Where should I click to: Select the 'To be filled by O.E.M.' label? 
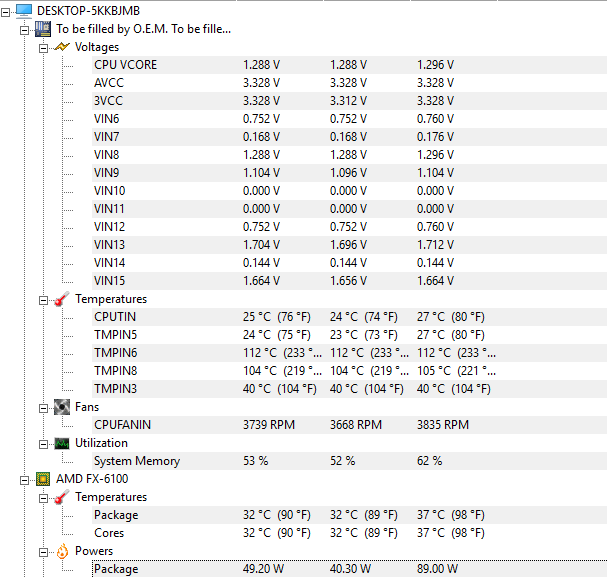pyautogui.click(x=143, y=29)
